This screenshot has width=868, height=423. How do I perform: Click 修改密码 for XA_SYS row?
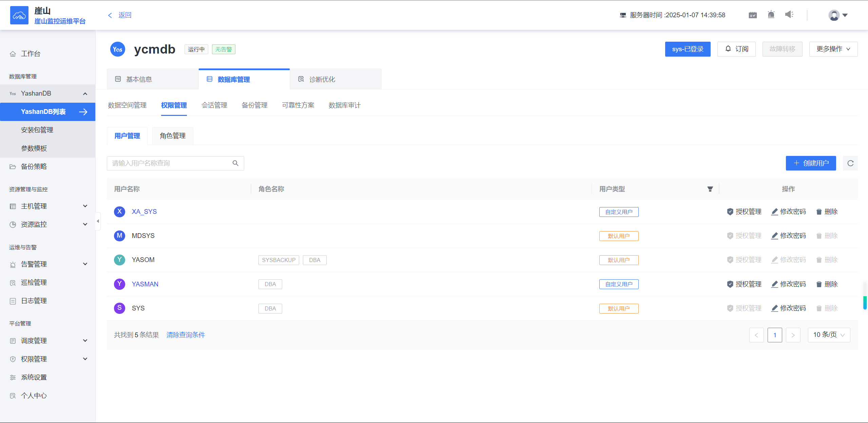(788, 212)
